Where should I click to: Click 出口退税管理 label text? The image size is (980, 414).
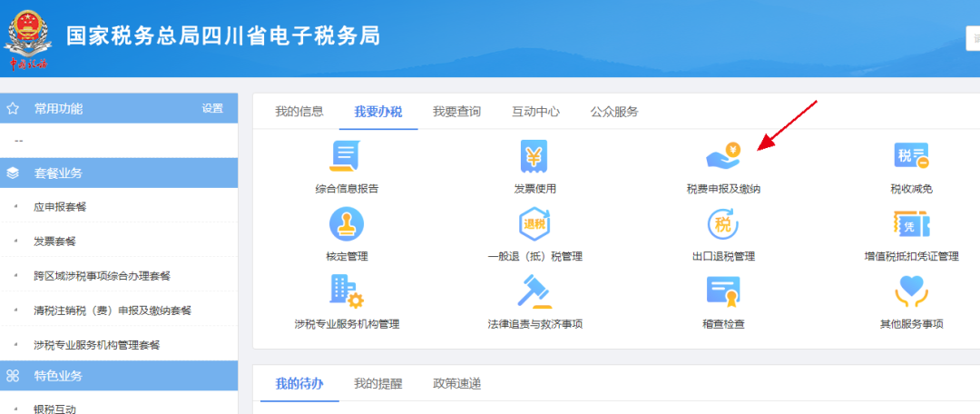pyautogui.click(x=723, y=256)
